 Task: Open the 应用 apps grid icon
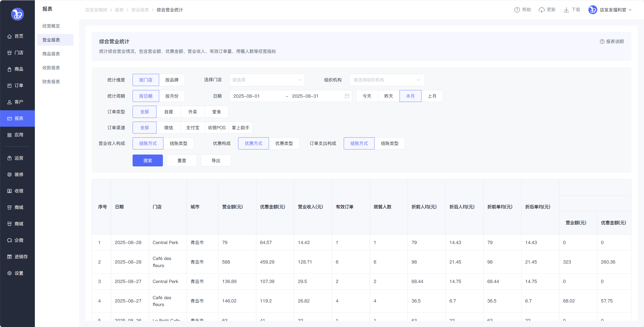(10, 135)
